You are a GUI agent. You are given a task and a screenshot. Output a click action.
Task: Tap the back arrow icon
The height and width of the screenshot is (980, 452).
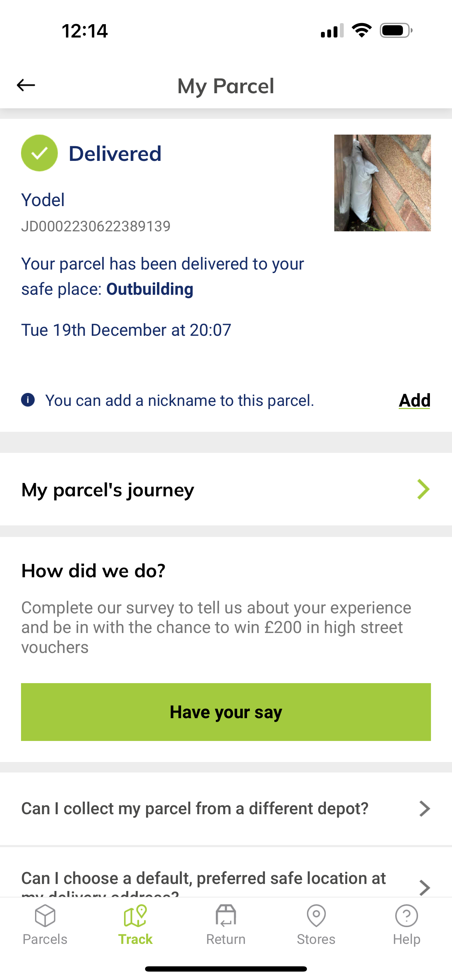(26, 85)
